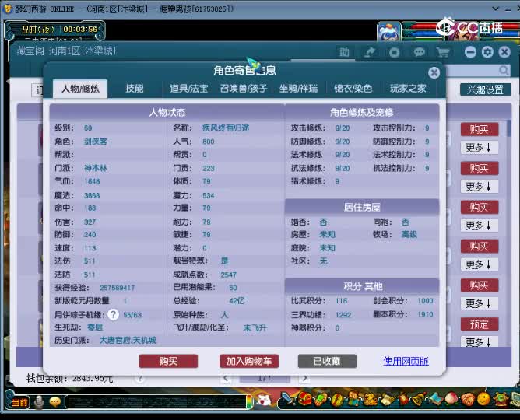The height and width of the screenshot is (420, 520).
Task: Click the green telephone icon in the bottom bar
Action: point(500,398)
